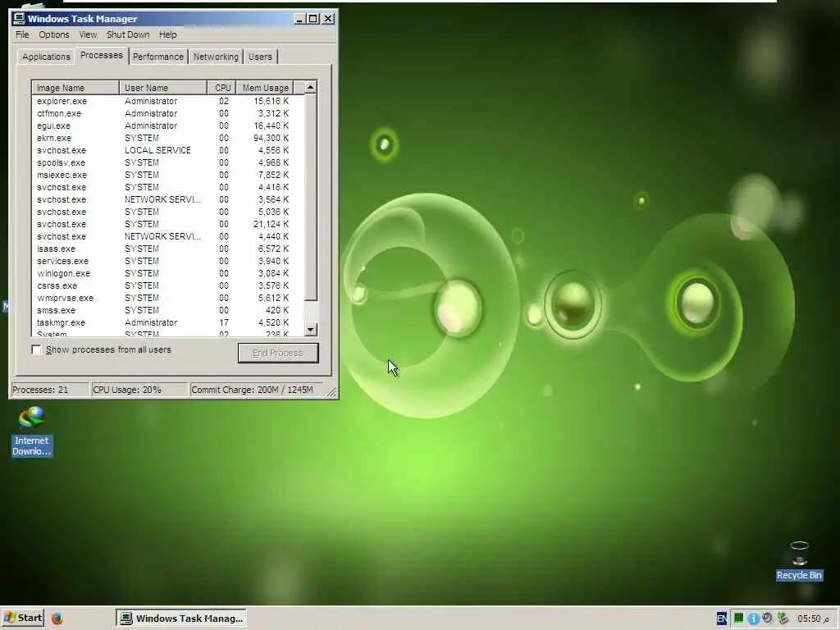Open the View menu
This screenshot has width=840, height=630.
point(88,34)
